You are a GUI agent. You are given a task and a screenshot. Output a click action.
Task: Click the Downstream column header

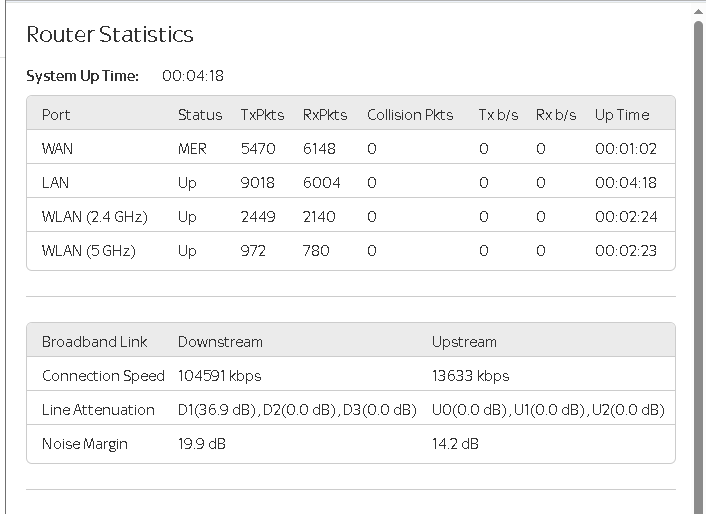click(x=220, y=342)
